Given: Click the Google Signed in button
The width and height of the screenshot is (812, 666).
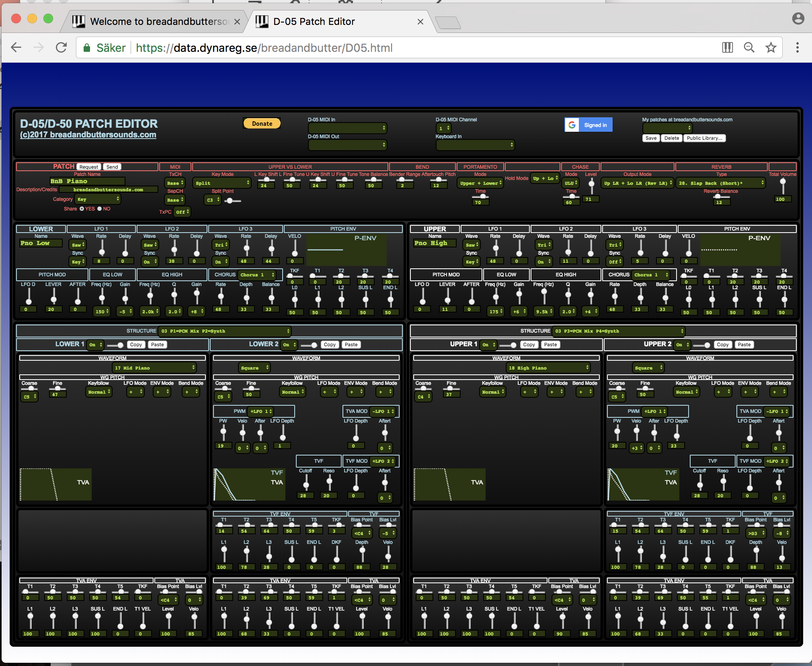Looking at the screenshot, I should pos(588,125).
